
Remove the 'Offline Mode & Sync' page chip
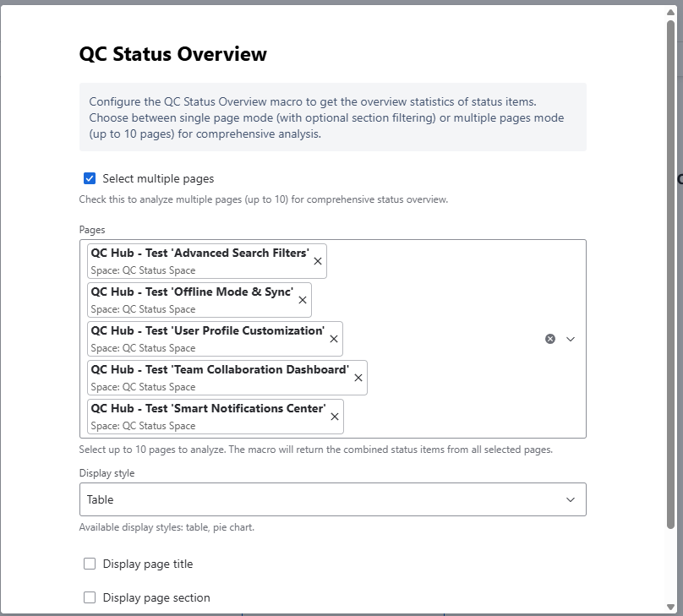pos(302,300)
